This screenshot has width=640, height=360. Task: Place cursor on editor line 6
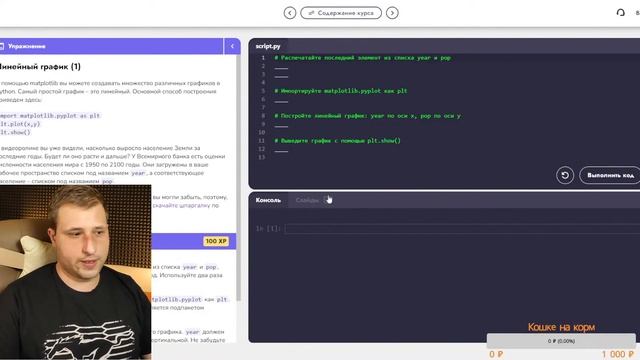(281, 99)
